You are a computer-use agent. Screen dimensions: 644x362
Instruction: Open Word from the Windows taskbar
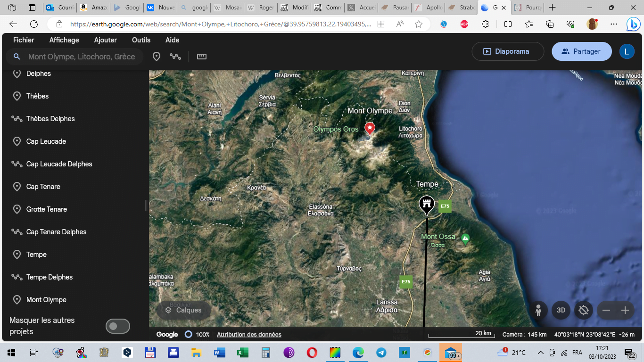coord(220,352)
